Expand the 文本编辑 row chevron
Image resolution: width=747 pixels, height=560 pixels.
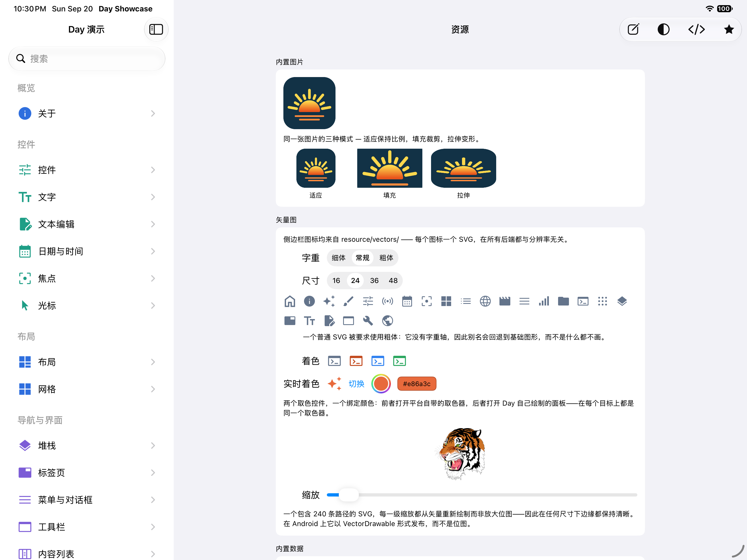coord(153,224)
